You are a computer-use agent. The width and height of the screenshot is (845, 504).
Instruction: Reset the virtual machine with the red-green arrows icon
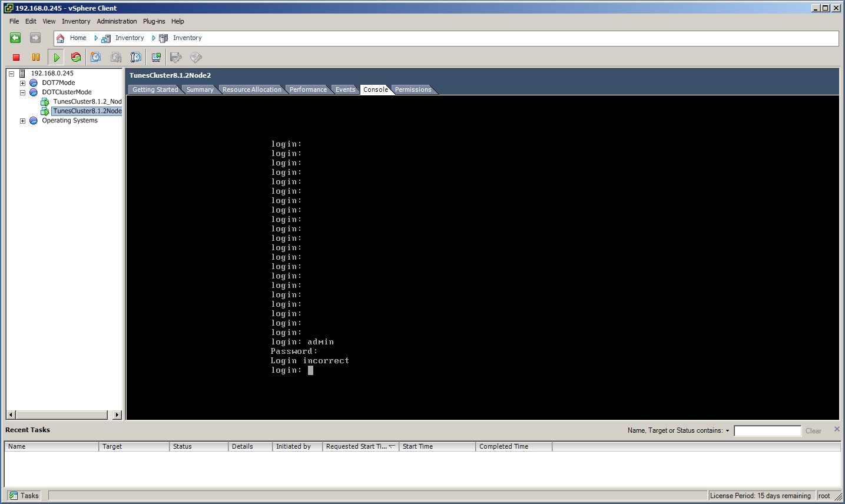pos(75,57)
